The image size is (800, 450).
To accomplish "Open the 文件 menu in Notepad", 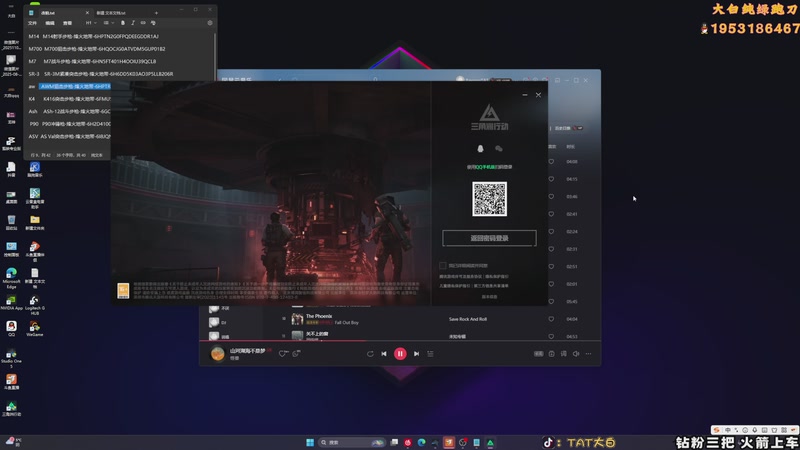I will 33,23.
